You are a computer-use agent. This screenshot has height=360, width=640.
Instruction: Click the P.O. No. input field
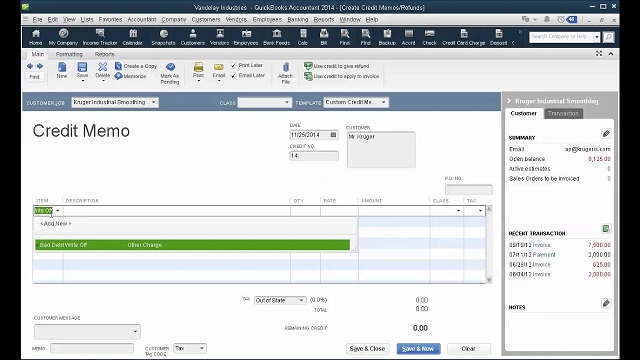coord(469,189)
